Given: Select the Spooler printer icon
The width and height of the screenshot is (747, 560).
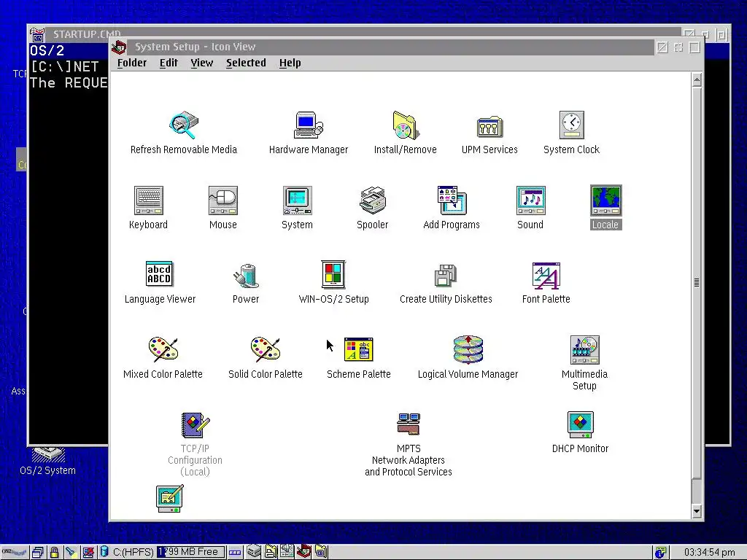Looking at the screenshot, I should (373, 201).
